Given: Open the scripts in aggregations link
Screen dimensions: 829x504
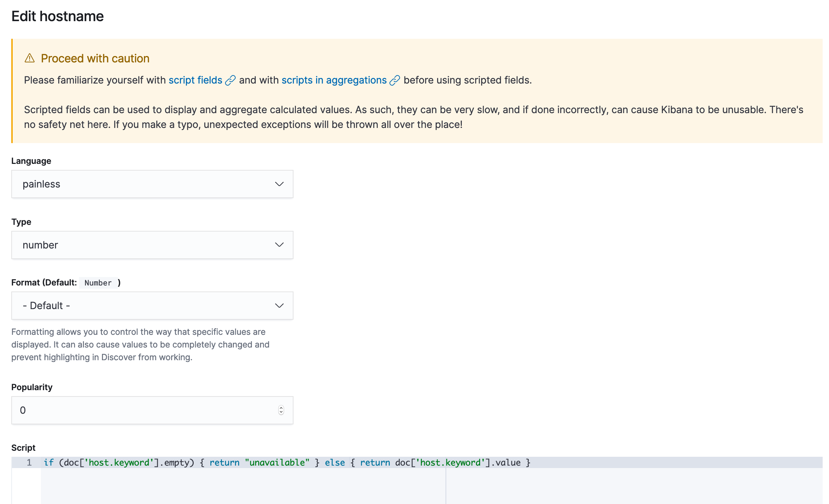Looking at the screenshot, I should [x=334, y=80].
